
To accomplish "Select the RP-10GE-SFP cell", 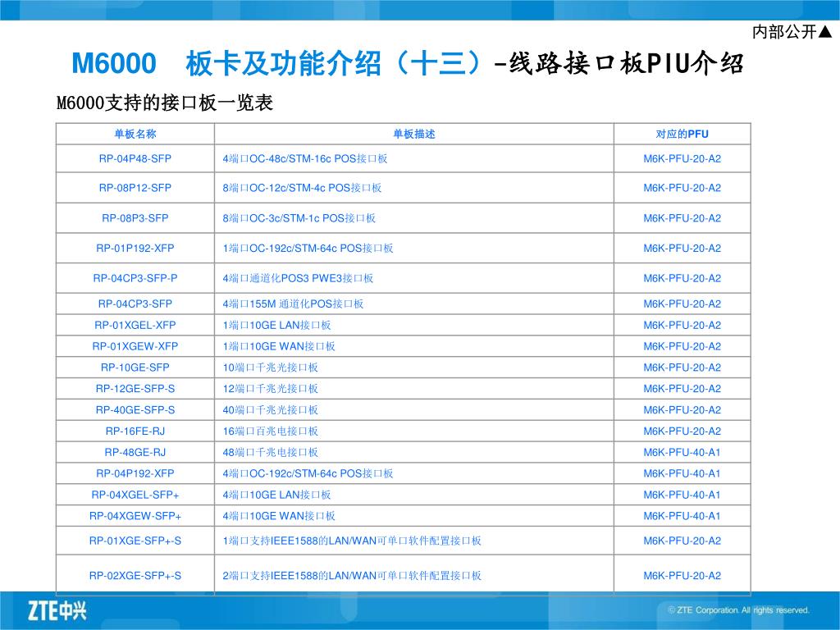I will 135,367.
